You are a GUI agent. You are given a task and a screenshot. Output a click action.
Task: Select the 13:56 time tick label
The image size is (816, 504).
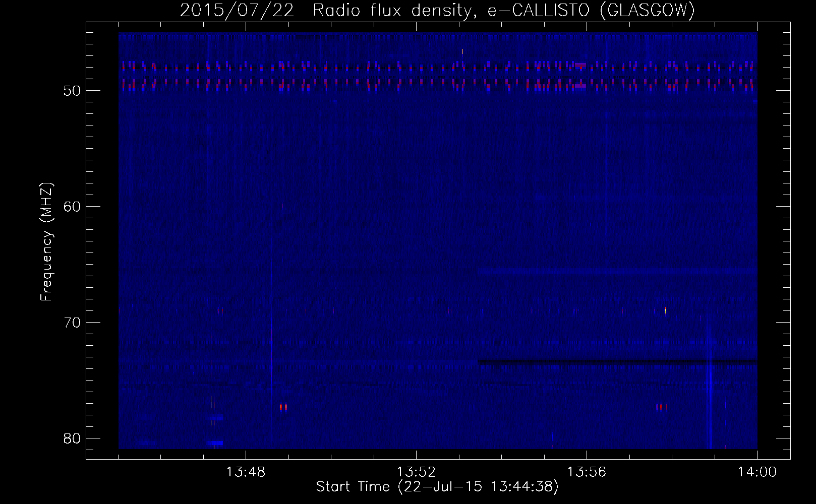click(587, 472)
